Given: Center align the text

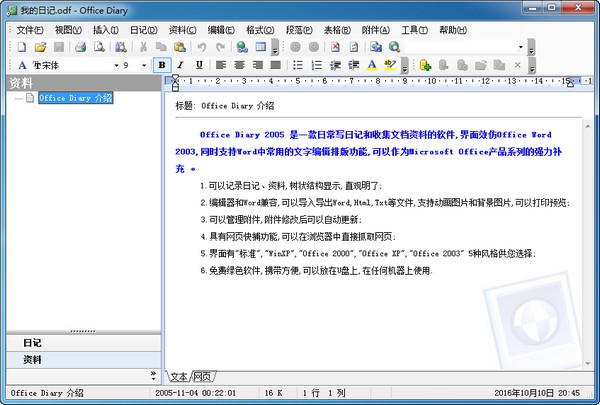Looking at the screenshot, I should [x=239, y=65].
